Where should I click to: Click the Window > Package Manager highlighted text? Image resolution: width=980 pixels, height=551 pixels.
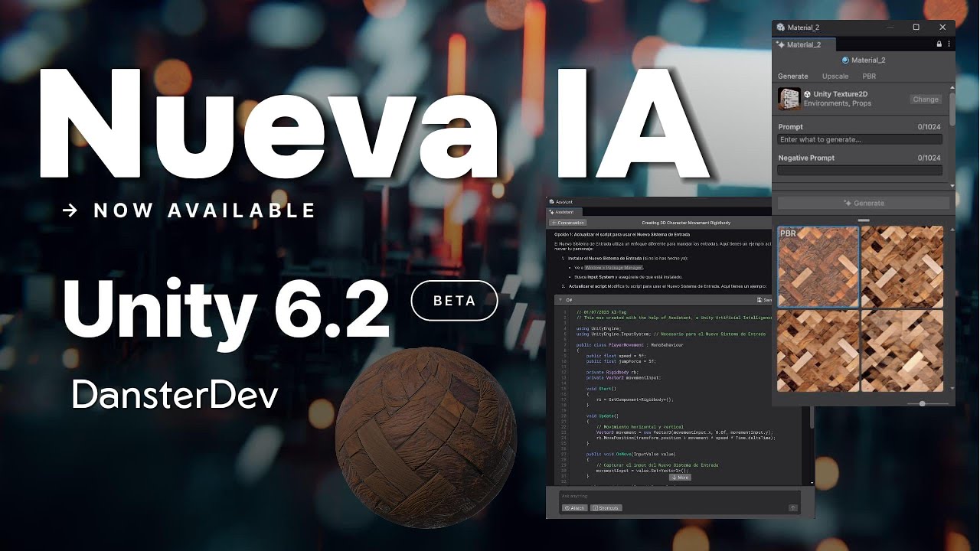(x=612, y=268)
